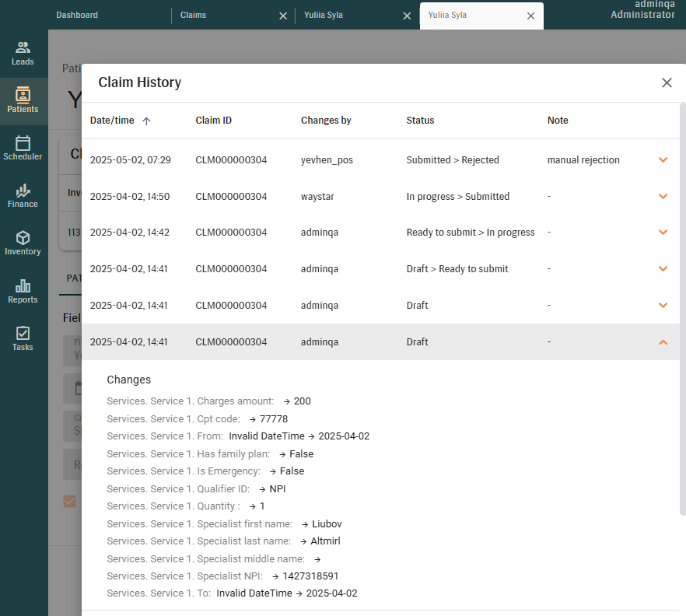
Task: Click the Status column header
Action: click(420, 121)
